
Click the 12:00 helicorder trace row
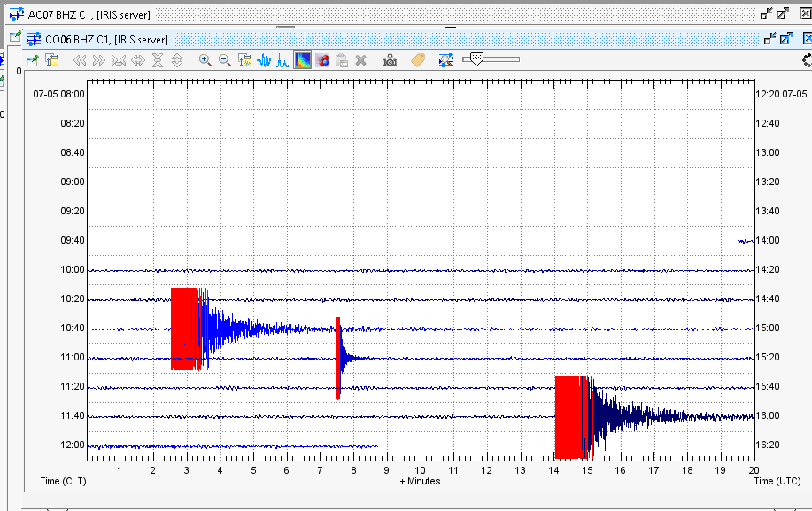tap(233, 446)
